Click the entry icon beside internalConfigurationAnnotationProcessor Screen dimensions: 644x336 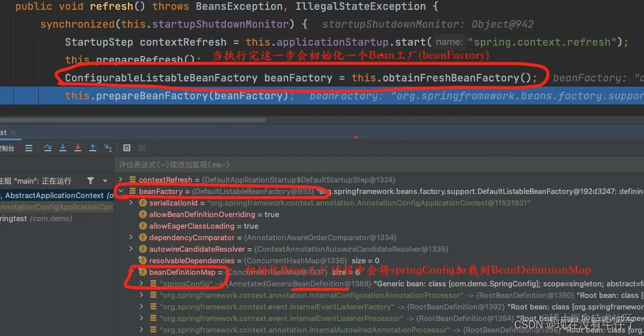click(x=153, y=295)
